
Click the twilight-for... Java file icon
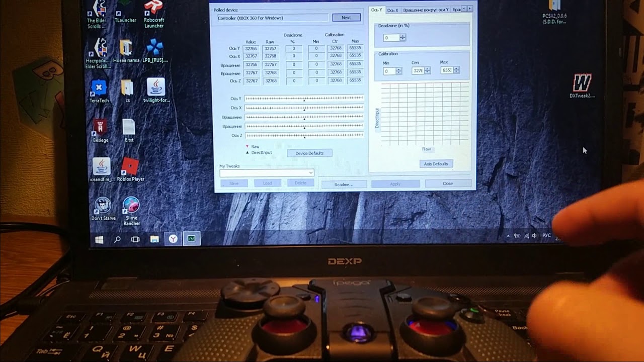(x=156, y=91)
